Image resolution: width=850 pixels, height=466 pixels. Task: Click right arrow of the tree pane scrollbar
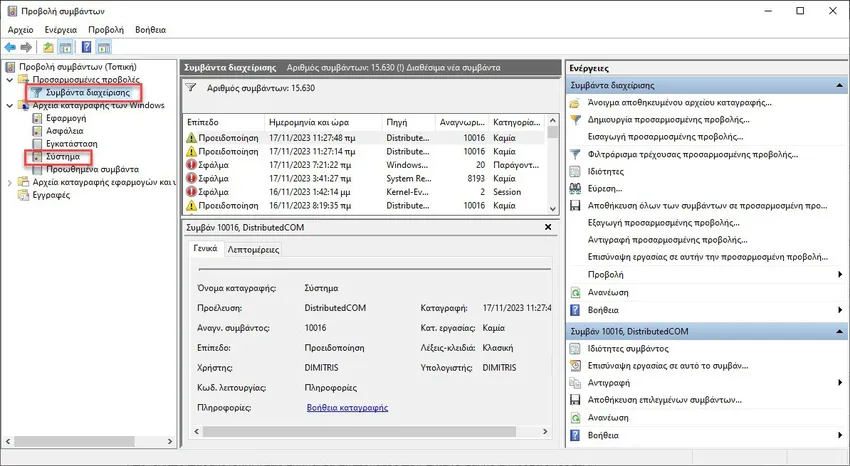coord(170,442)
